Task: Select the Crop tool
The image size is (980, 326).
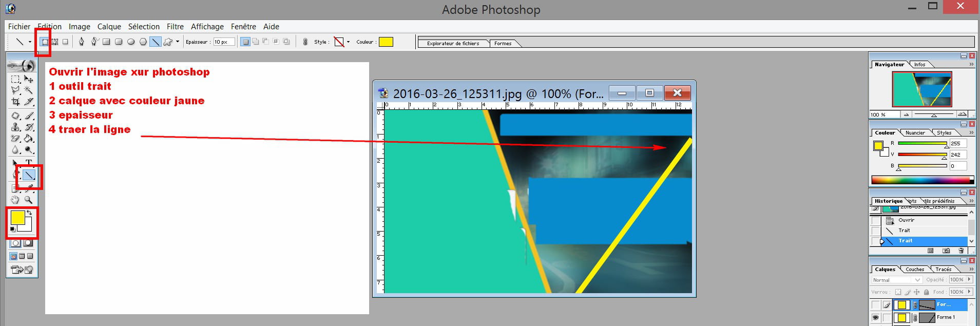Action: click(x=15, y=102)
